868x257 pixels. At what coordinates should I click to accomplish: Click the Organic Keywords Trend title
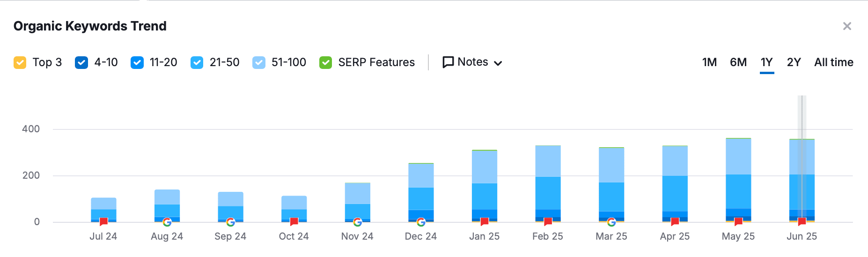click(90, 26)
